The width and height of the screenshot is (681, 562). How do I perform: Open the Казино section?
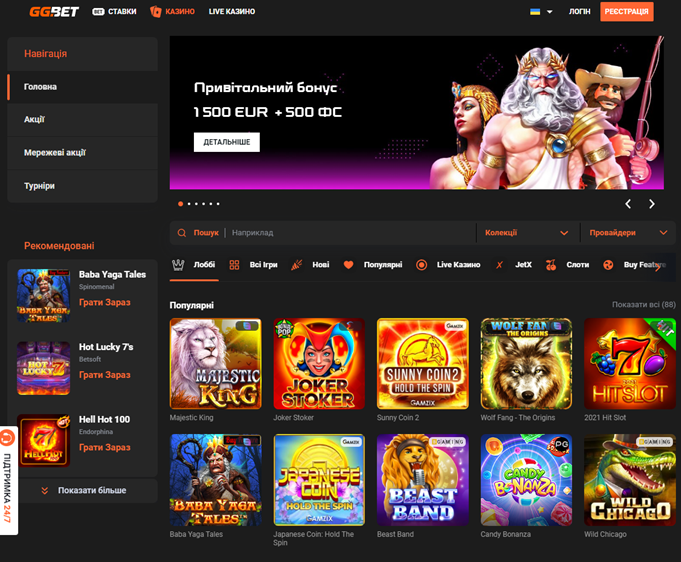[172, 12]
